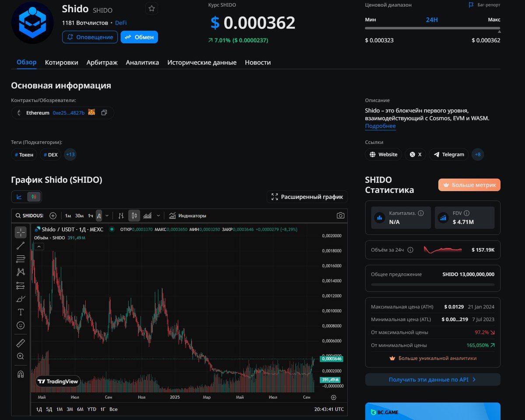
Task: Click the Больше метрик button
Action: pyautogui.click(x=469, y=185)
